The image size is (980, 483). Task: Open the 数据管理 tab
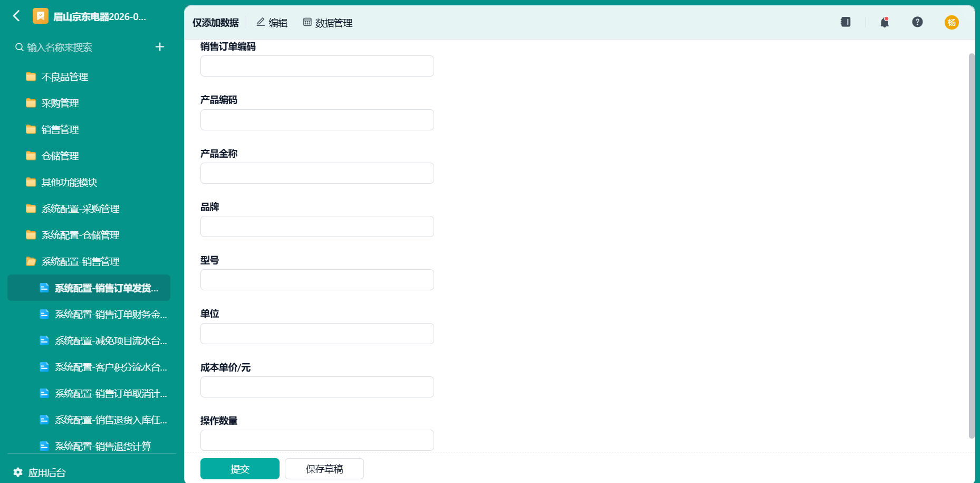coord(328,23)
